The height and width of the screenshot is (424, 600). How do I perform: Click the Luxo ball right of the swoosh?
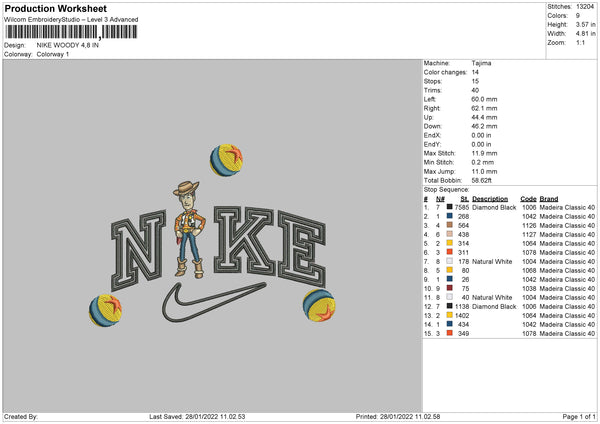click(319, 305)
